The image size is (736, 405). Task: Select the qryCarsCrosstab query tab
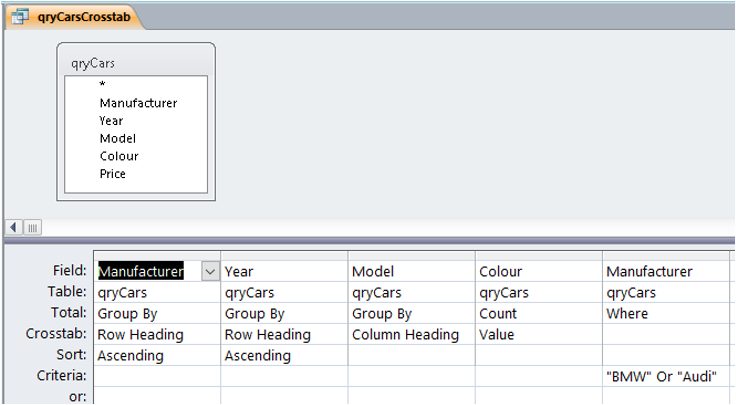coord(73,17)
